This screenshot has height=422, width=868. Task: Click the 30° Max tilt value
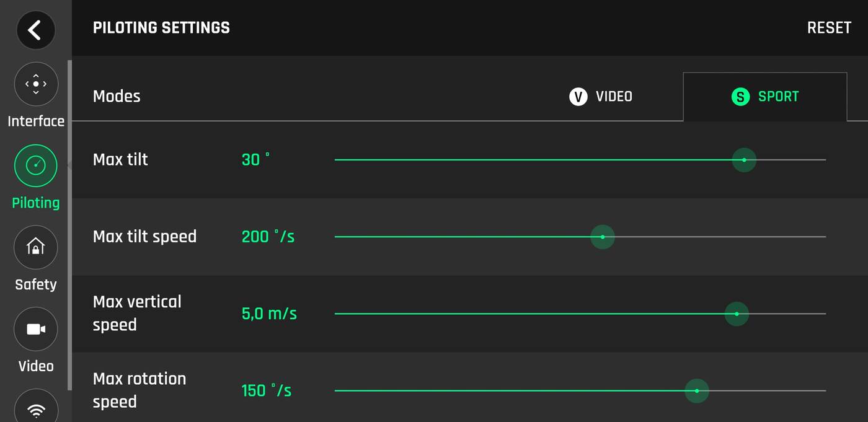[255, 160]
